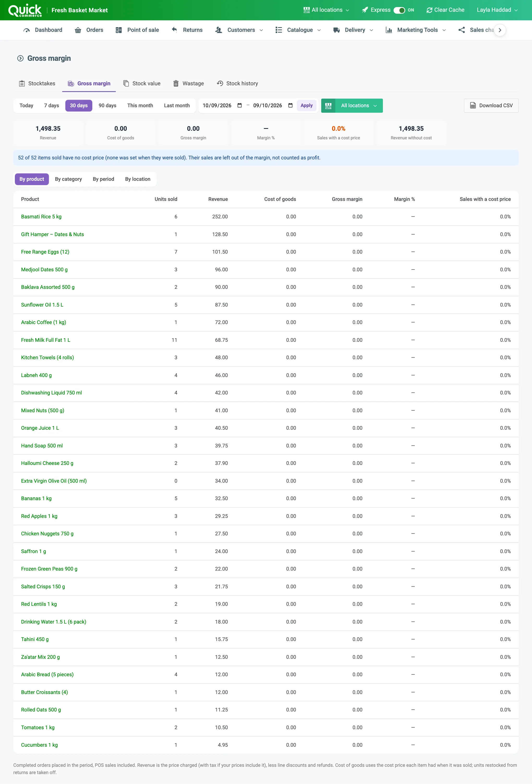Toggle the Express switch off
Image resolution: width=532 pixels, height=784 pixels.
click(x=399, y=10)
